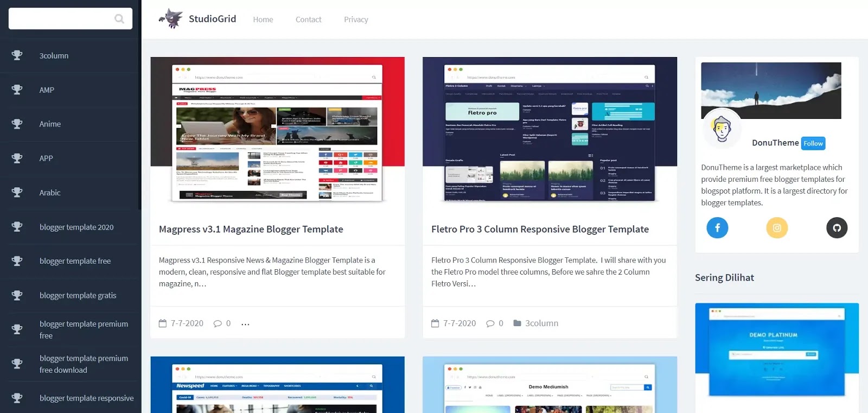Click the Follow button next to DonuTheme
This screenshot has height=413, width=868.
(x=813, y=143)
